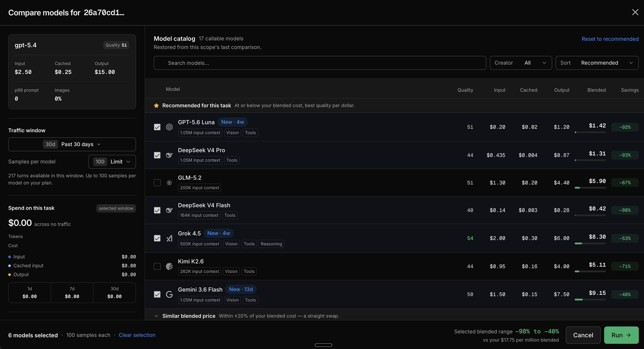The height and width of the screenshot is (349, 644).
Task: Click the Tools tag on DeepSeek V4 Pro
Action: (231, 160)
